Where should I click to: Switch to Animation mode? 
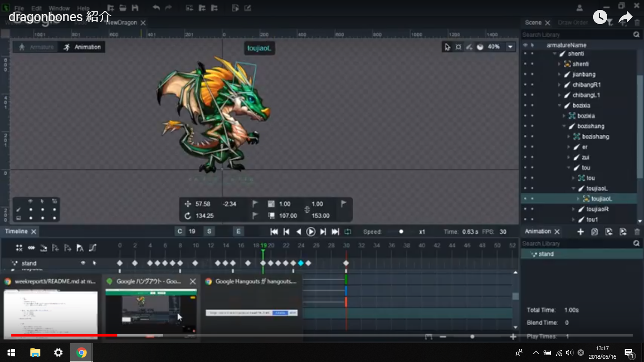click(82, 47)
